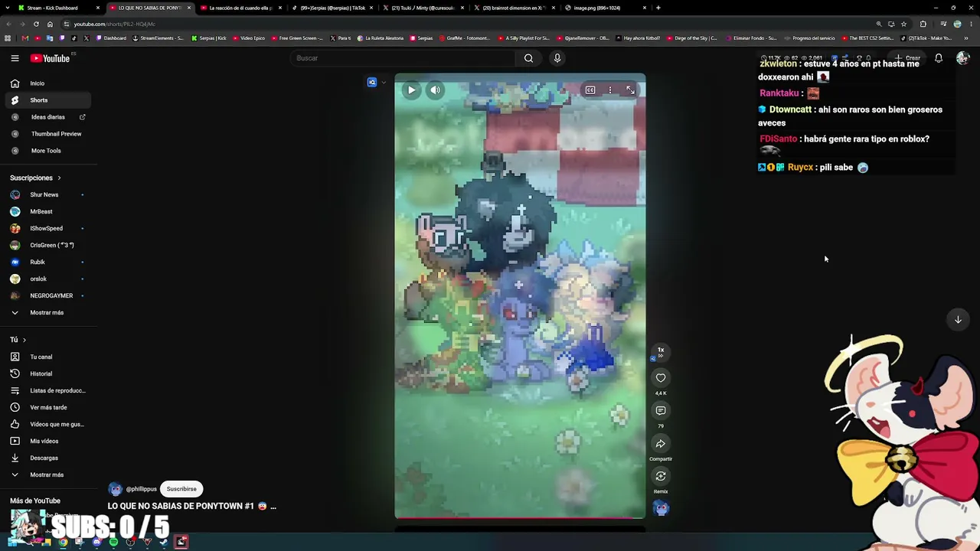Click the red progress bar of the short

point(520,518)
